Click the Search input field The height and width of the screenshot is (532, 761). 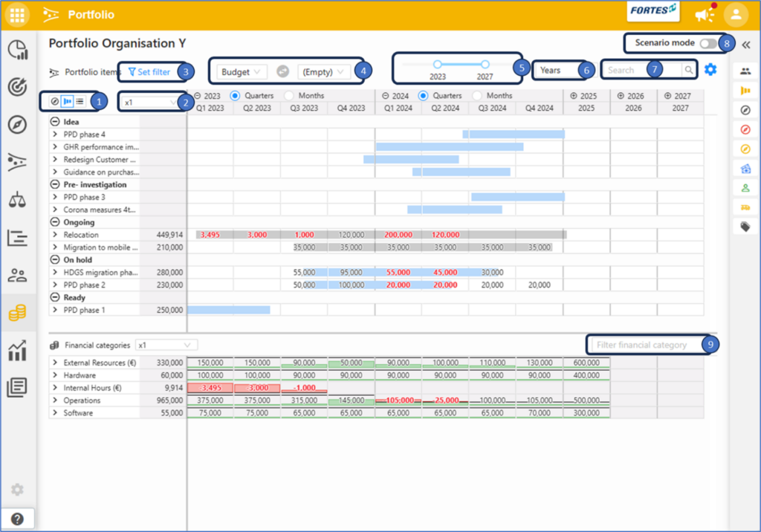coord(643,71)
